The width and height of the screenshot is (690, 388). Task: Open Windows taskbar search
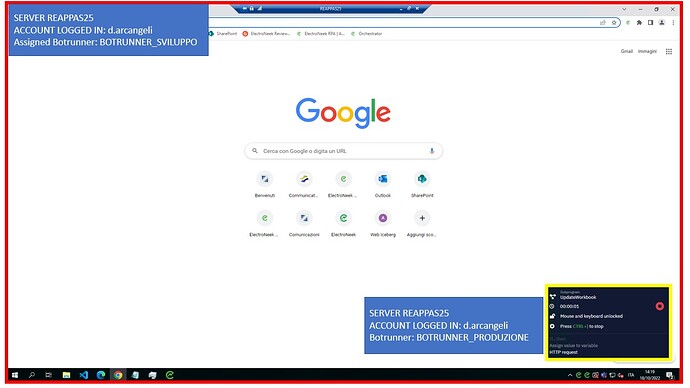pyautogui.click(x=32, y=375)
